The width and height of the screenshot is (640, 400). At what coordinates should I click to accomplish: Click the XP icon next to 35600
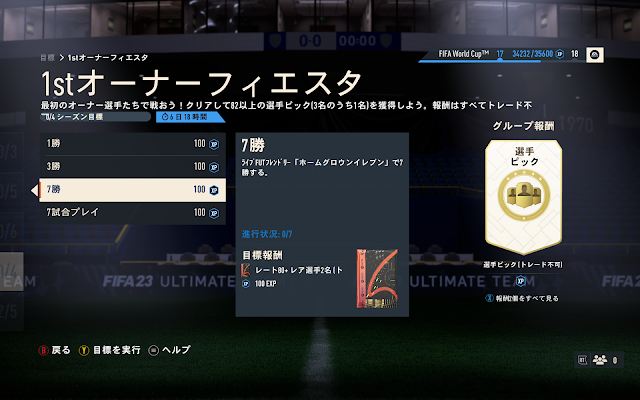coord(560,54)
